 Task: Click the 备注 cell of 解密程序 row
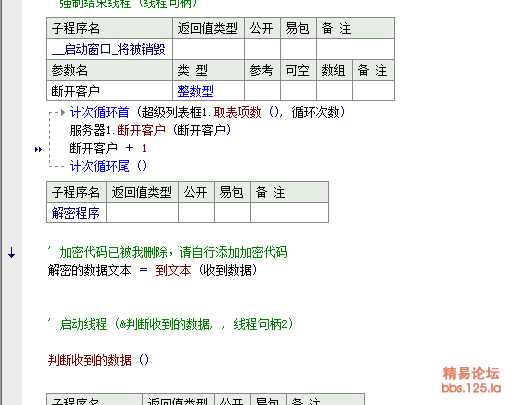289,213
